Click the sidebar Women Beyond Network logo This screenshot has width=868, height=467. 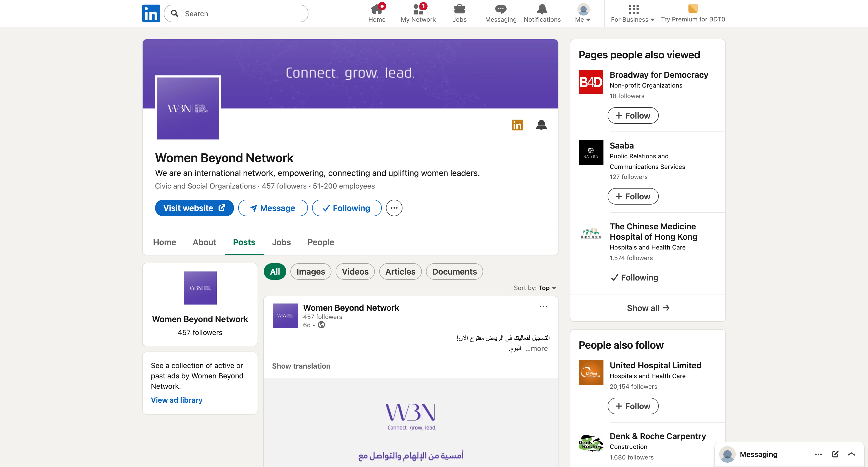pos(200,288)
